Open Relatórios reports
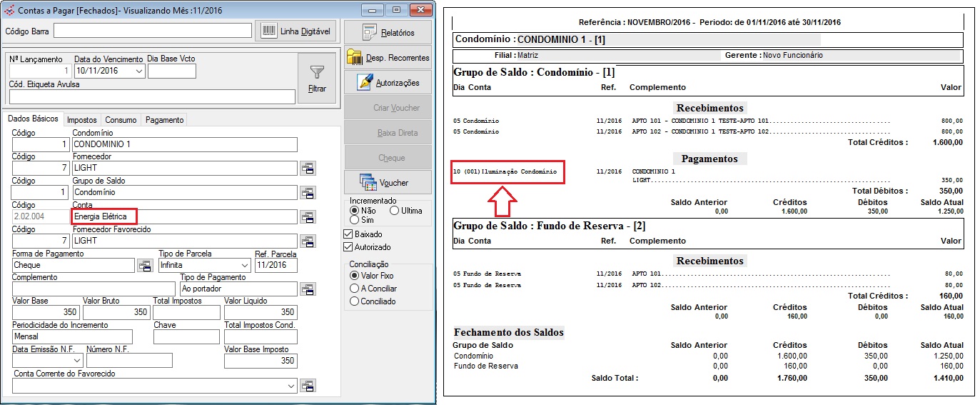 pos(388,33)
